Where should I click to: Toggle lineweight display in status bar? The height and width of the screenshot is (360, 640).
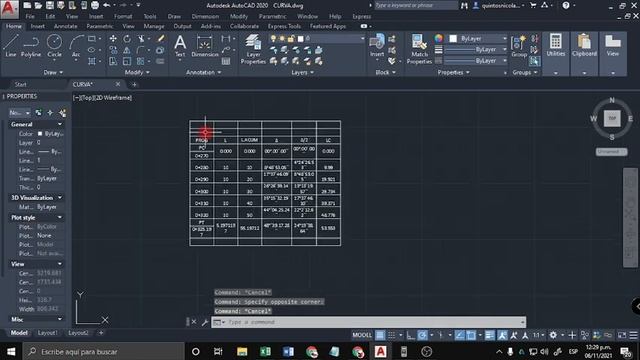[489, 335]
